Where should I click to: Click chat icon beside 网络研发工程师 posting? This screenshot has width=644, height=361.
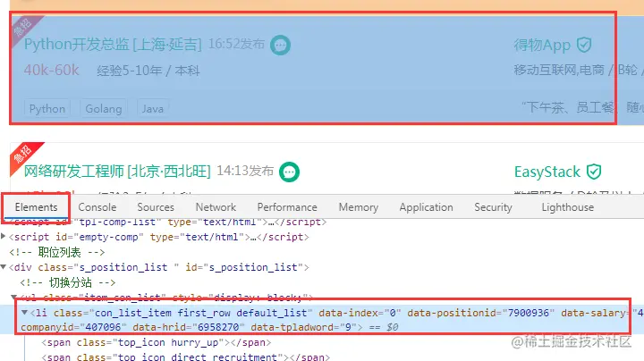coord(289,172)
